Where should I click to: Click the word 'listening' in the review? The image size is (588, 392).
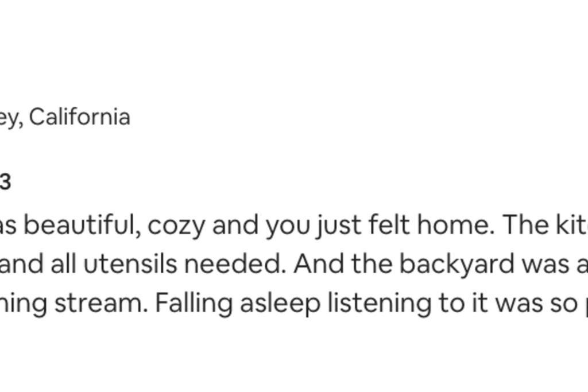(x=380, y=303)
